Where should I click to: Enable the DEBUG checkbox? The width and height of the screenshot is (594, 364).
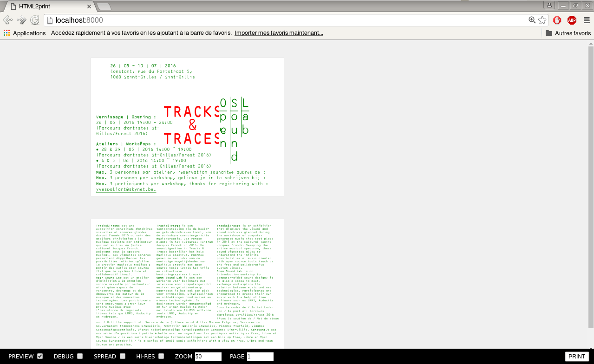(80, 356)
